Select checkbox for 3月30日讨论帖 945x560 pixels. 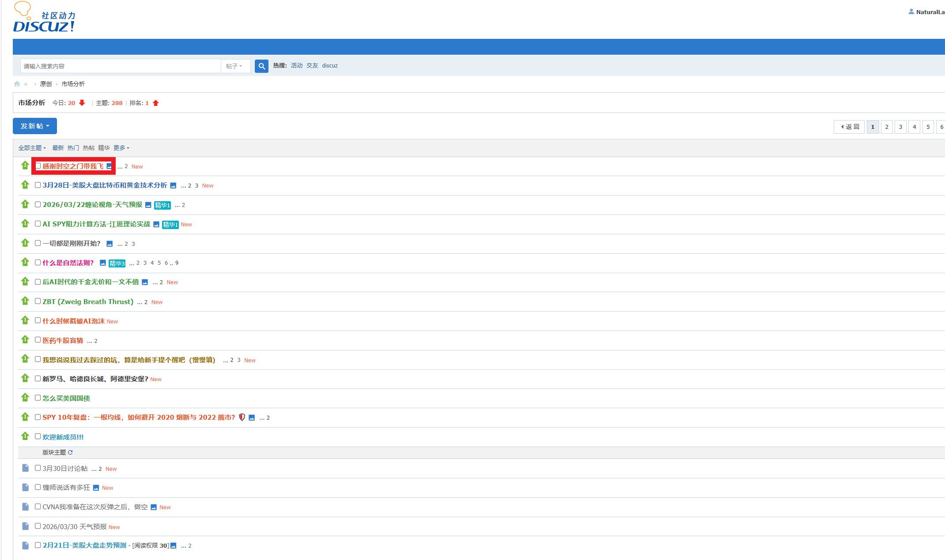(38, 468)
